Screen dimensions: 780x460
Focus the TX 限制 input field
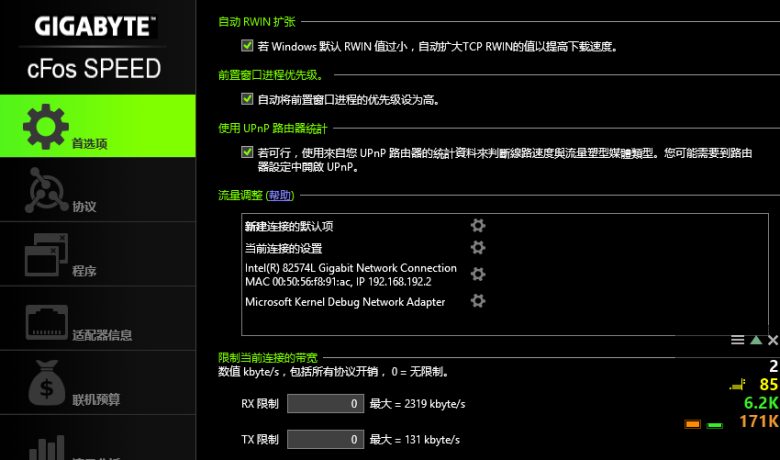[x=325, y=439]
